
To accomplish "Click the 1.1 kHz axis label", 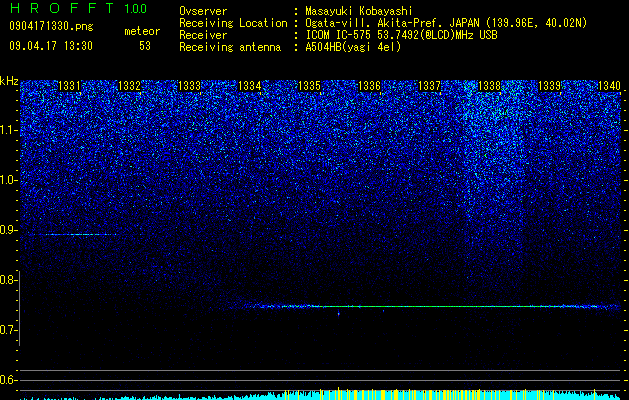I will [x=9, y=130].
